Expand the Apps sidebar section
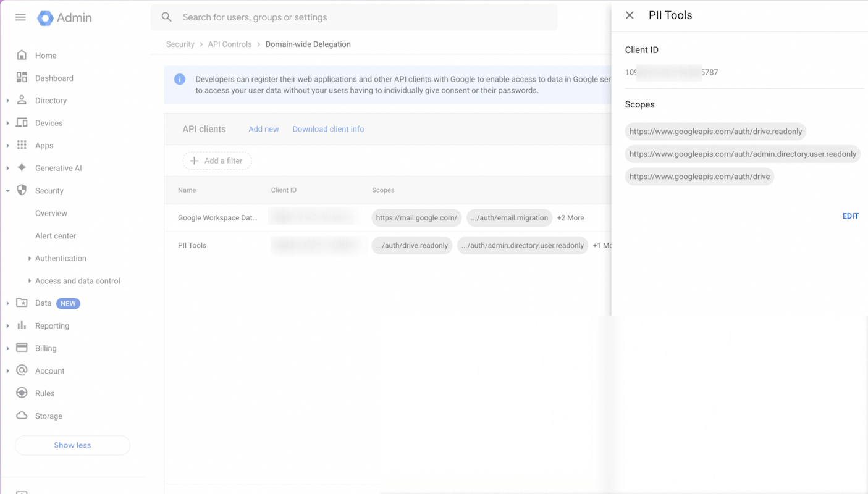This screenshot has height=494, width=868. point(7,146)
